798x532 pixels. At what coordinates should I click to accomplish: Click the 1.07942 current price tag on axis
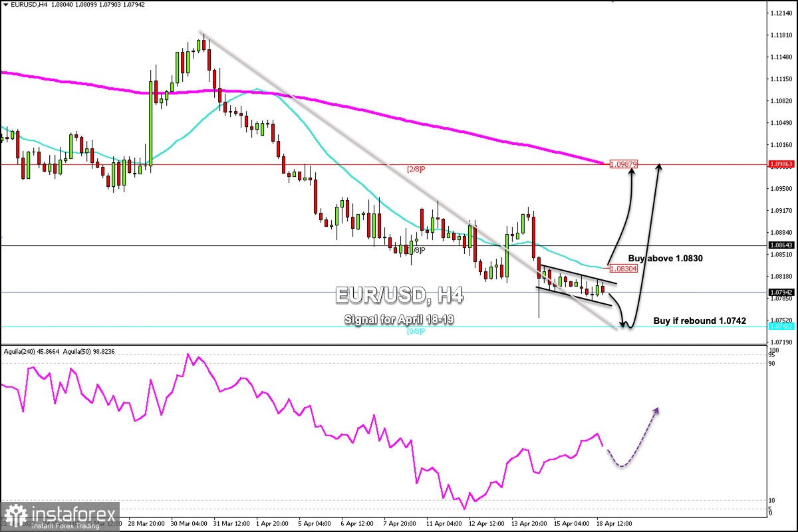[x=782, y=292]
